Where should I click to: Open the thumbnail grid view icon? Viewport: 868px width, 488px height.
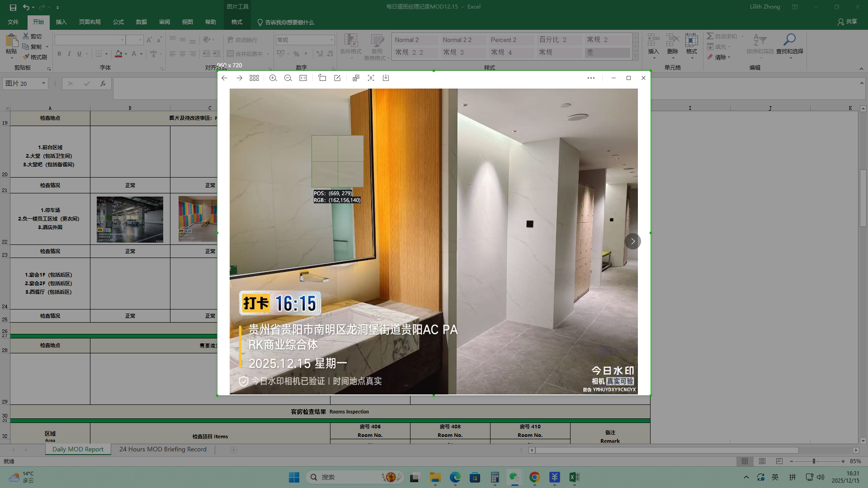254,78
